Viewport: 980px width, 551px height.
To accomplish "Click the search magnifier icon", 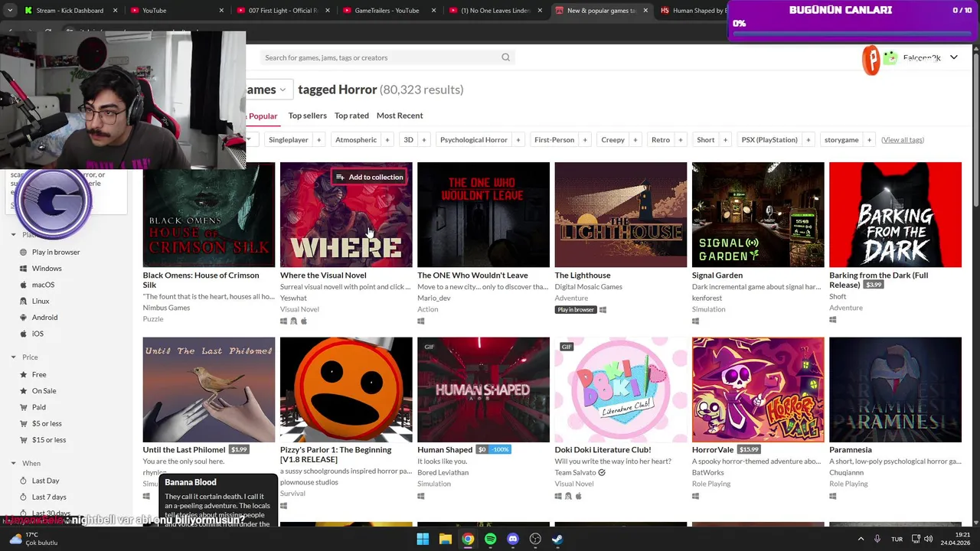I will (505, 57).
